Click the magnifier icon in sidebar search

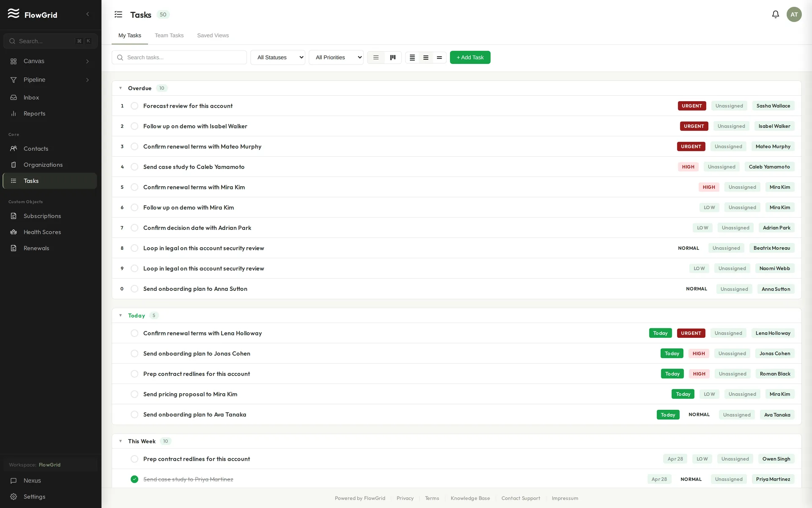pos(12,41)
